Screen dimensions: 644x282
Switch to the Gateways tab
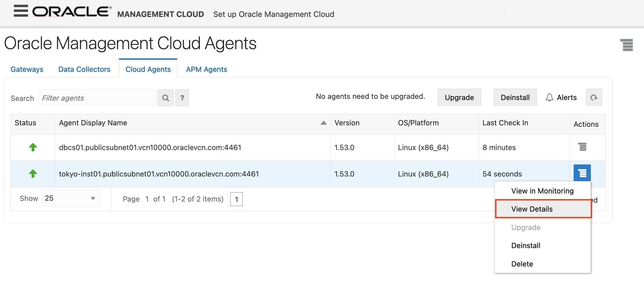click(x=27, y=69)
